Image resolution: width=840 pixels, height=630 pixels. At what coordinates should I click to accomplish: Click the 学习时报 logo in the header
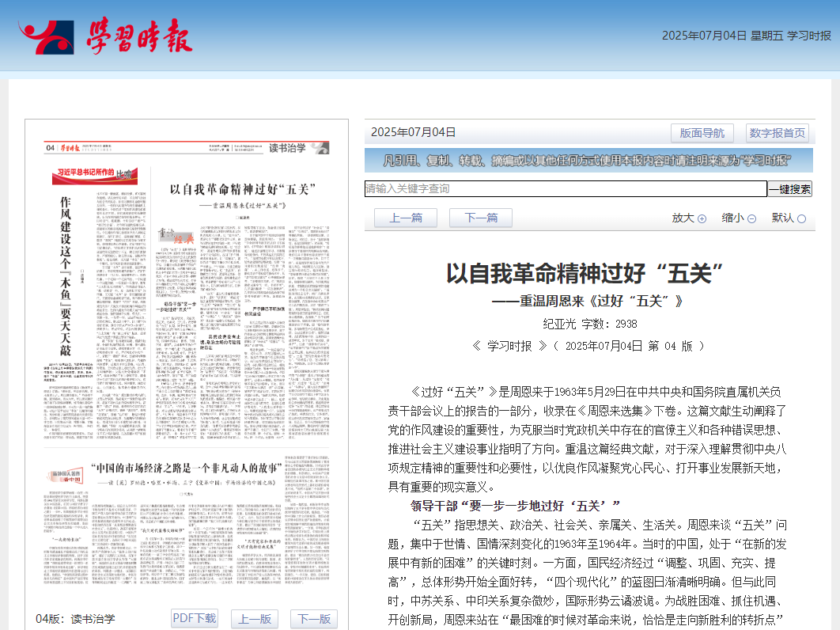point(105,36)
